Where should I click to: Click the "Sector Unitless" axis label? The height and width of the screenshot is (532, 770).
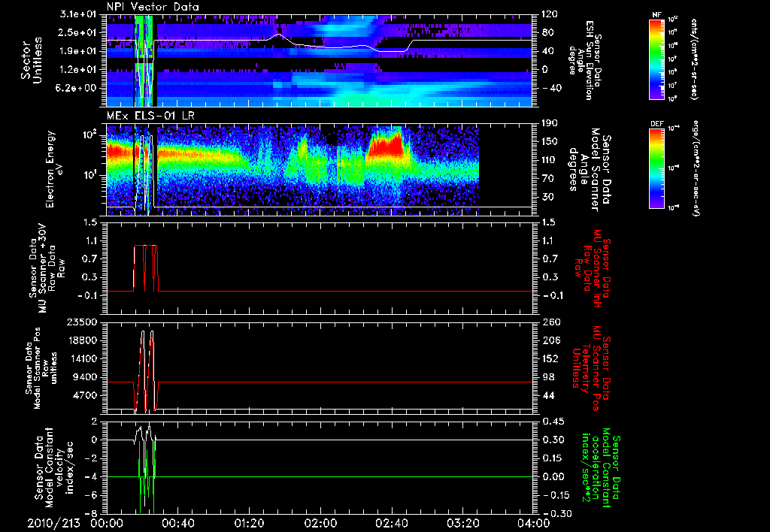point(32,60)
